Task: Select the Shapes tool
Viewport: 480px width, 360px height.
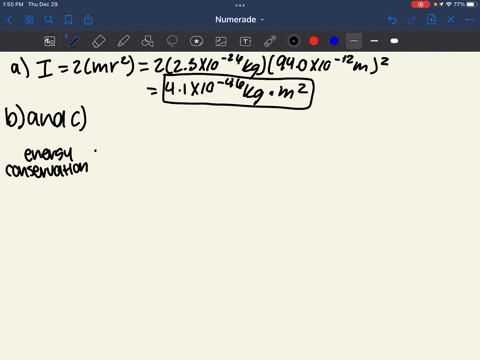Action: tap(148, 41)
